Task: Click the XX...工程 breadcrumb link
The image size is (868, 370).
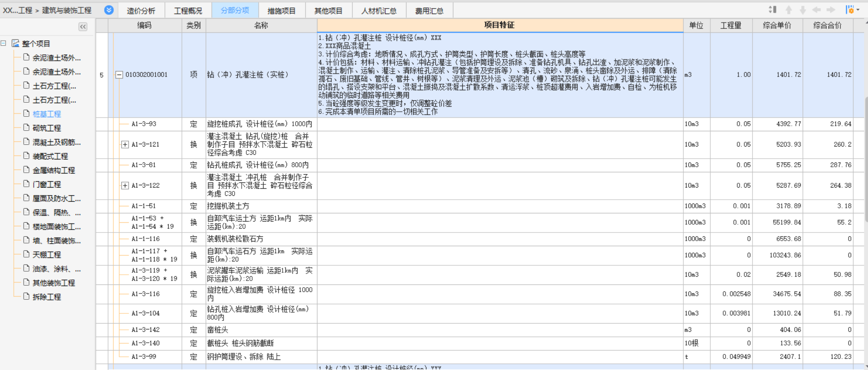Action: click(x=17, y=10)
